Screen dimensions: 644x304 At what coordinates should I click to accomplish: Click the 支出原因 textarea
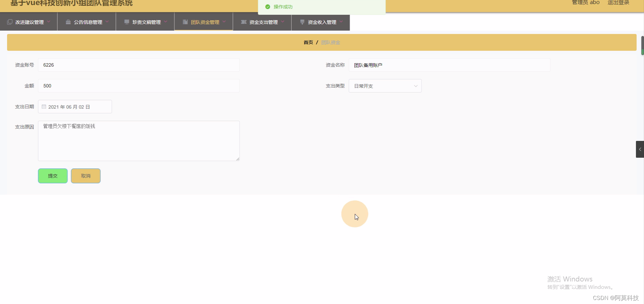139,141
